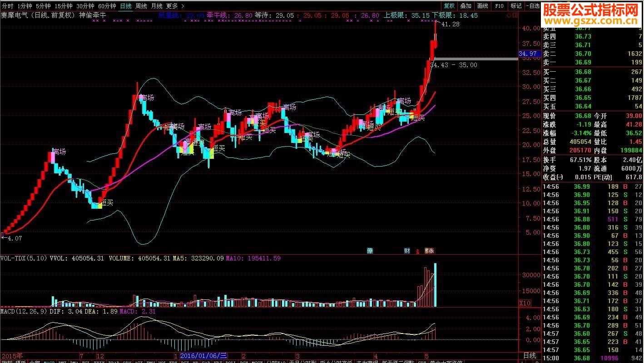The height and width of the screenshot is (363, 644).
Task: Click the diamond icon at chart top-right
Action: point(509,15)
